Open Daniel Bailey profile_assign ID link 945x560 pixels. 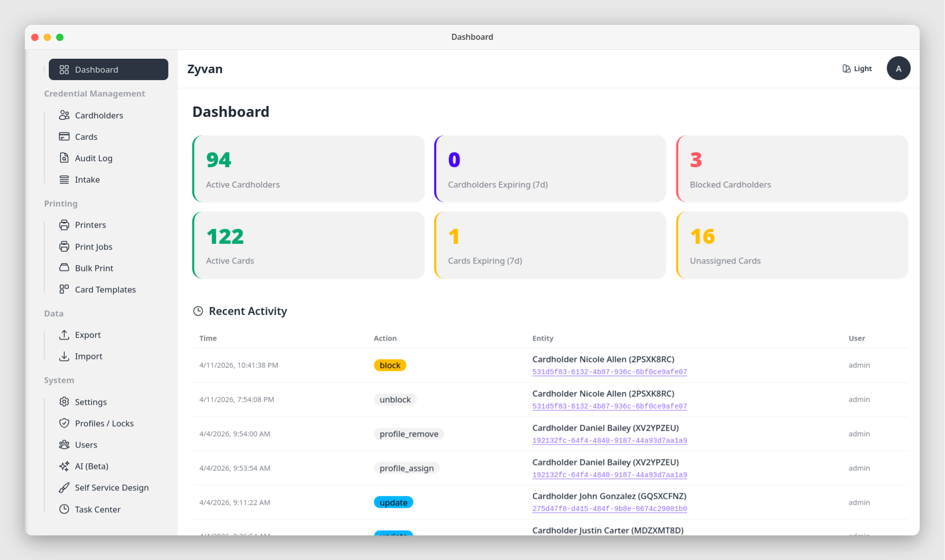pyautogui.click(x=609, y=475)
